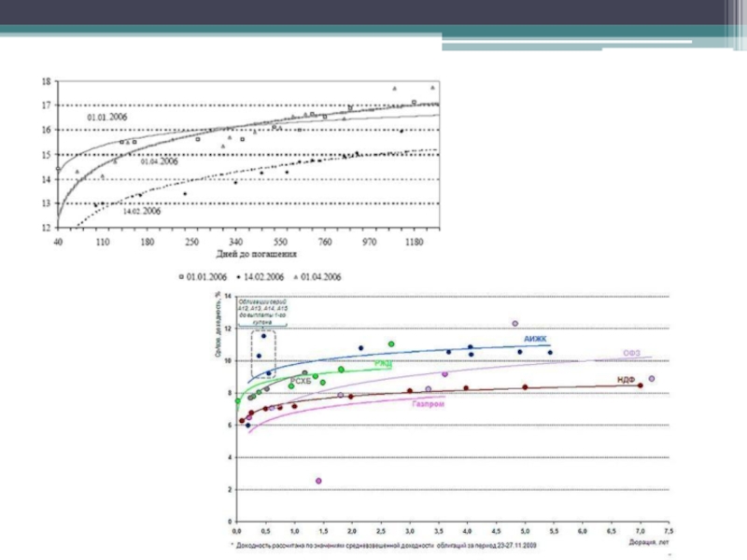747x560 pixels.
Task: Click the 01.01.2006 curve label in upper chart
Action: (106, 118)
